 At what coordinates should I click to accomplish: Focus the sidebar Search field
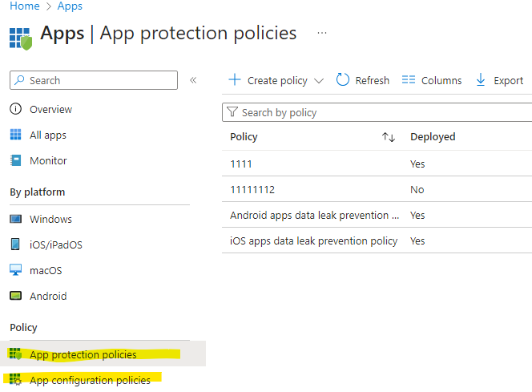(94, 80)
